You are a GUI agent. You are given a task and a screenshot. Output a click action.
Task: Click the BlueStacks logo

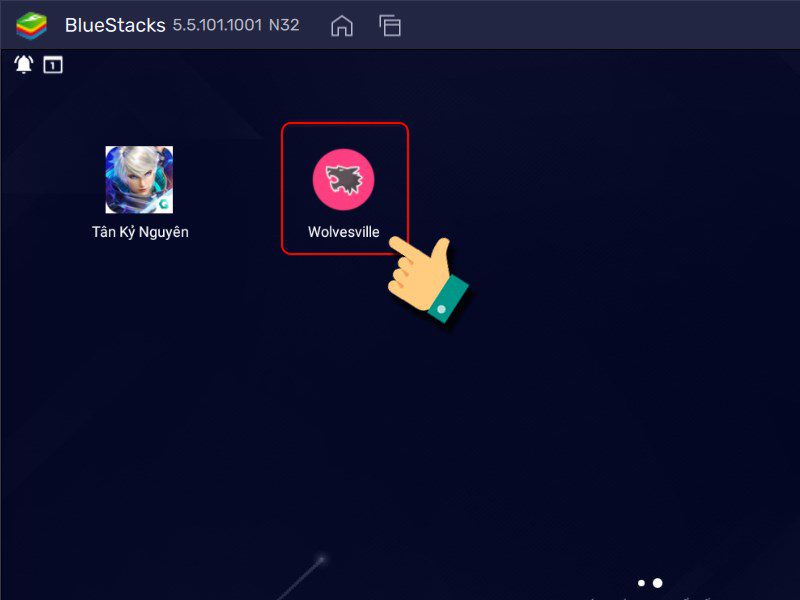[x=32, y=26]
